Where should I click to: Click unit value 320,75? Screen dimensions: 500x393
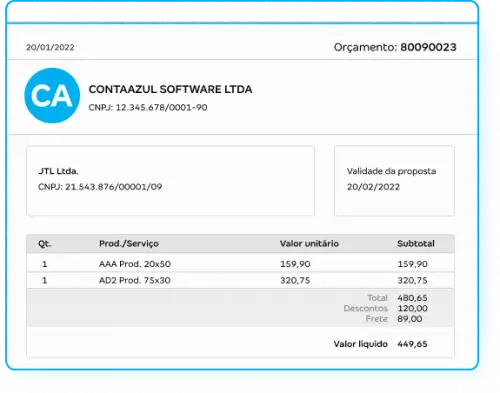pos(295,280)
